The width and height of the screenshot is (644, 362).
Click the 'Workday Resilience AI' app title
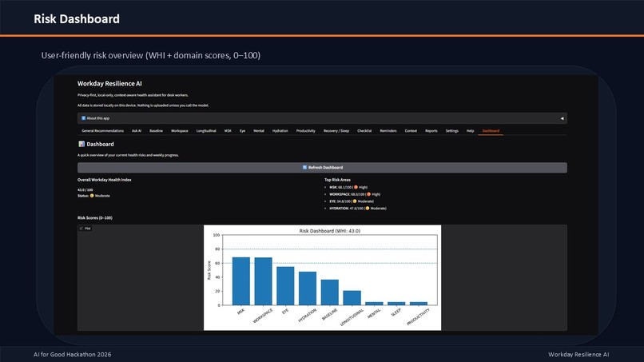[109, 83]
